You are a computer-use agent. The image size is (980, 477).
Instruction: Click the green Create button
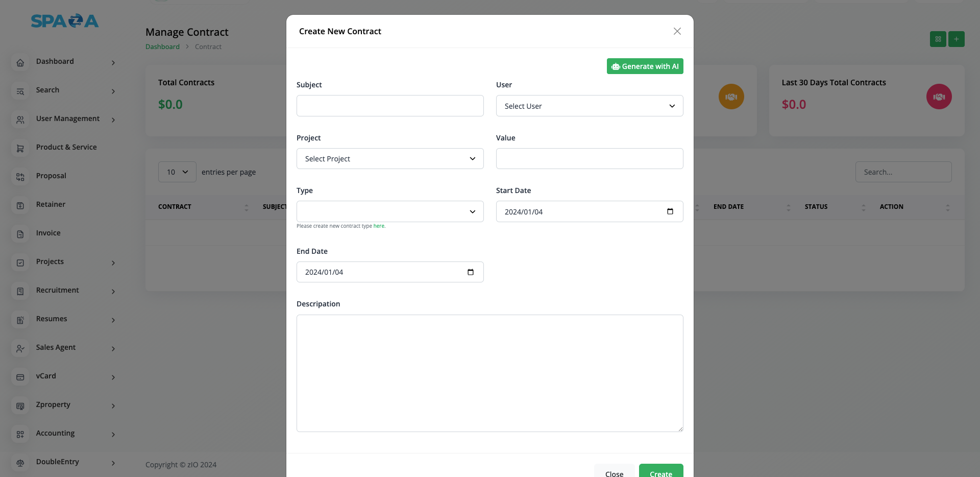[x=660, y=472]
